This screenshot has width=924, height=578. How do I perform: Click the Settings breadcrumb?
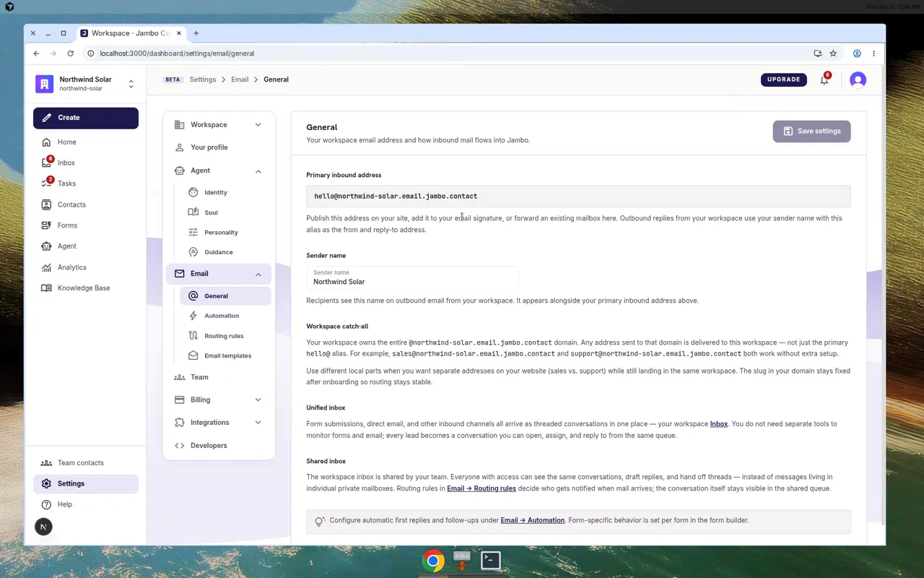click(203, 79)
